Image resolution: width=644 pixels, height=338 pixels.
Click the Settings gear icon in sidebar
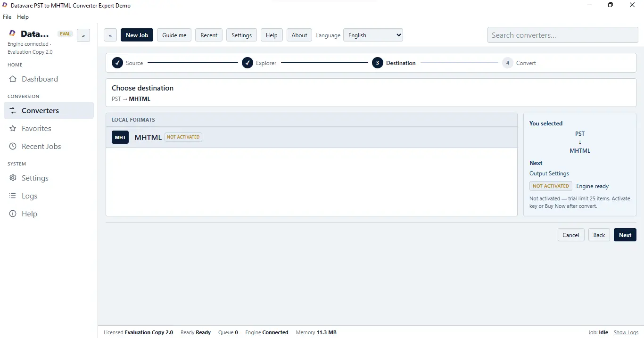tap(13, 178)
